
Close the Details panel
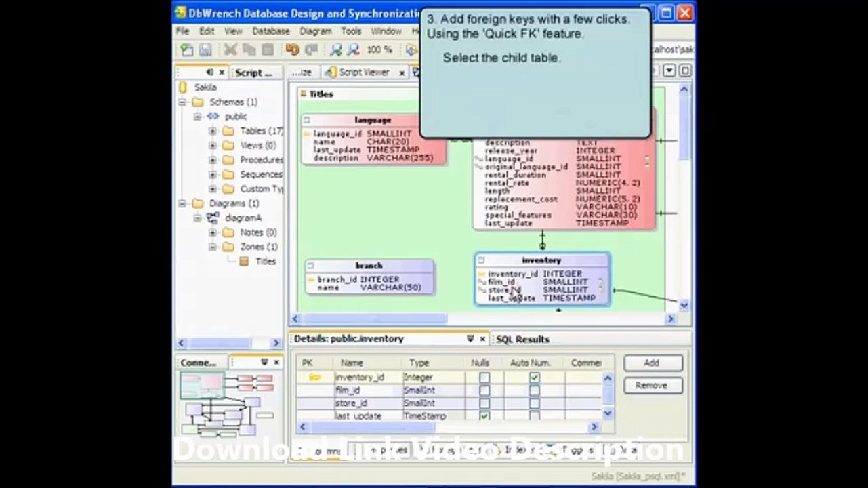pyautogui.click(x=482, y=339)
